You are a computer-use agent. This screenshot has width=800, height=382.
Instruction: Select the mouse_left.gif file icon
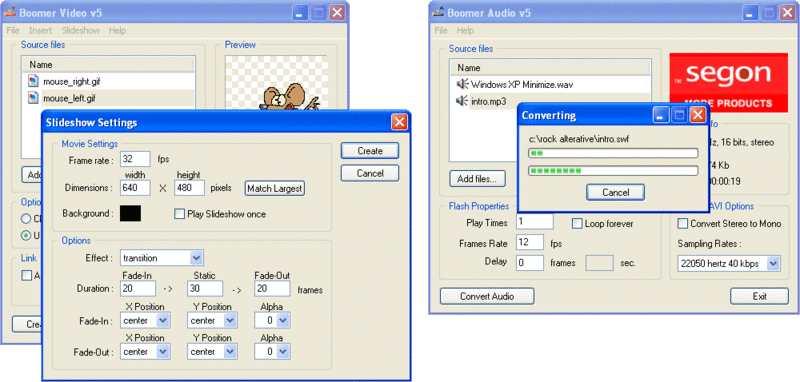click(33, 98)
